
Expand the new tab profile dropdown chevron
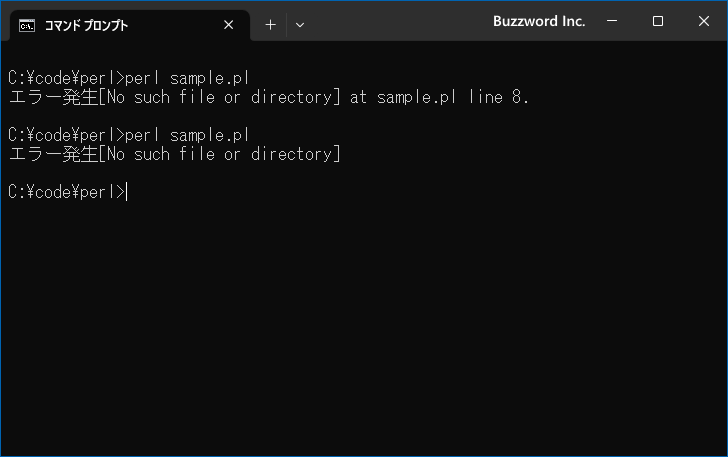coord(300,25)
